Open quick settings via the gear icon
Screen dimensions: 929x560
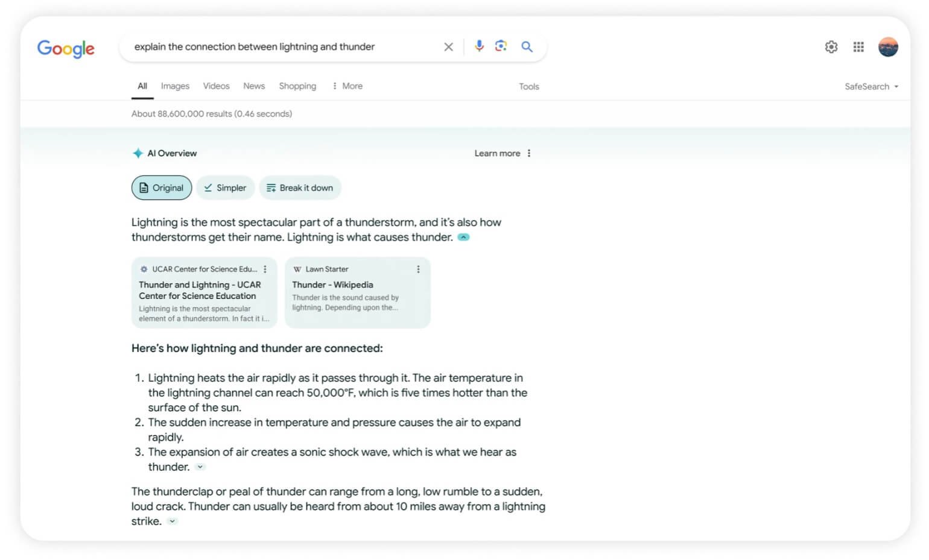pos(831,46)
